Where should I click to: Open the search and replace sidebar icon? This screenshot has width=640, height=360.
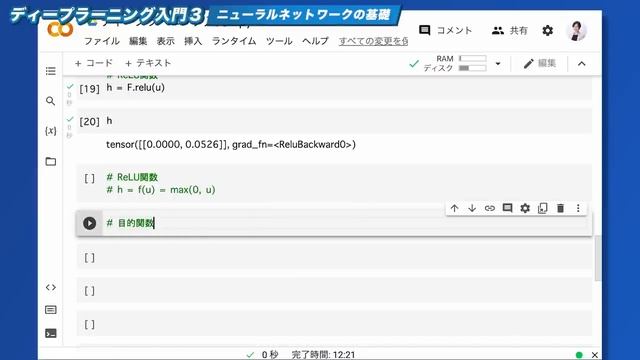[x=51, y=101]
